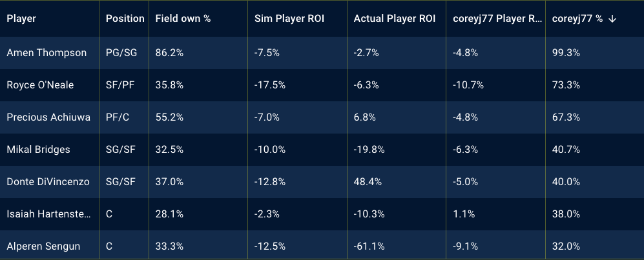
Task: Click the coreyj77 % column header
Action: 577,19
